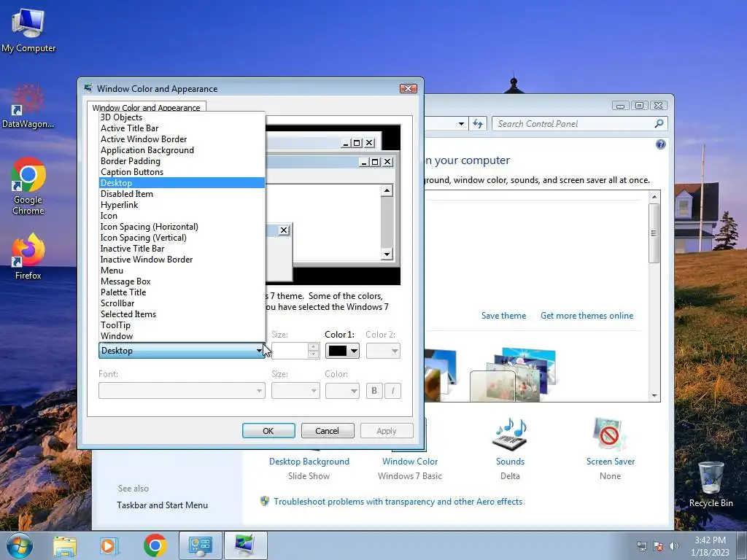Pick Application Background from list
Image resolution: width=747 pixels, height=560 pixels.
(x=182, y=150)
